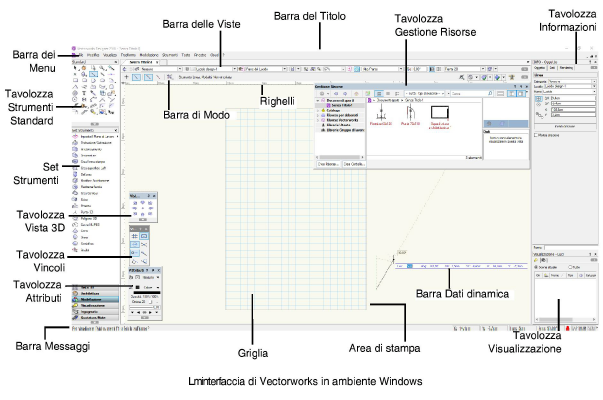Open the Strumenti menu
This screenshot has height=400, width=603.
170,55
